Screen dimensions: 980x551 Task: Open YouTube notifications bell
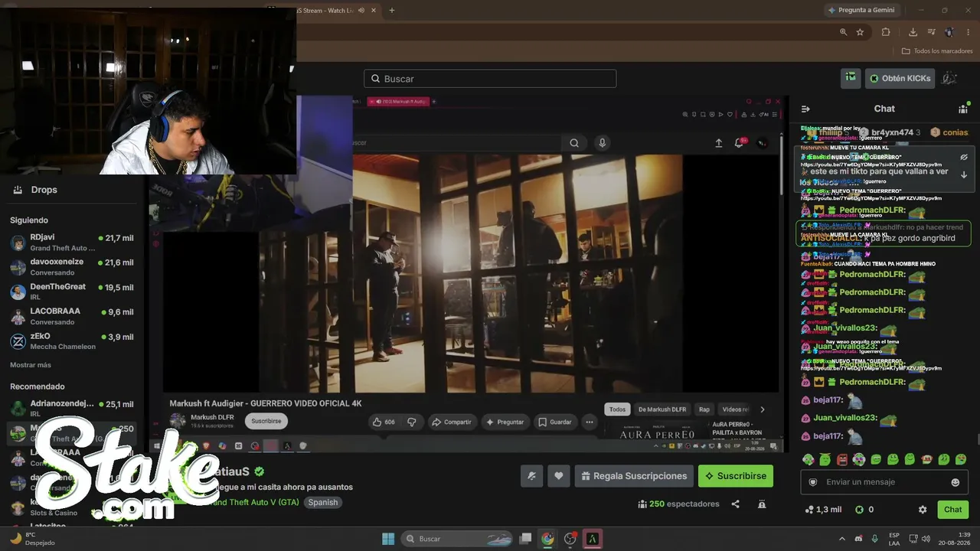pyautogui.click(x=739, y=143)
